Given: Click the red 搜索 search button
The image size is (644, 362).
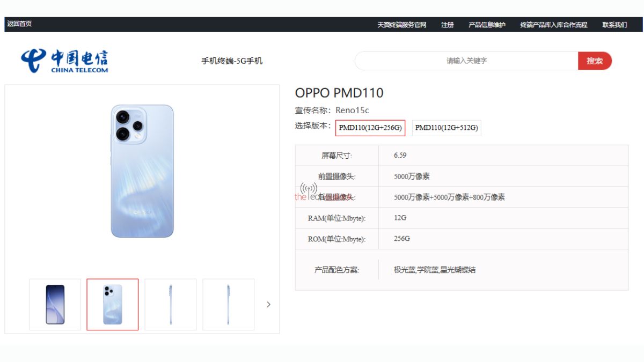Looking at the screenshot, I should coord(595,61).
